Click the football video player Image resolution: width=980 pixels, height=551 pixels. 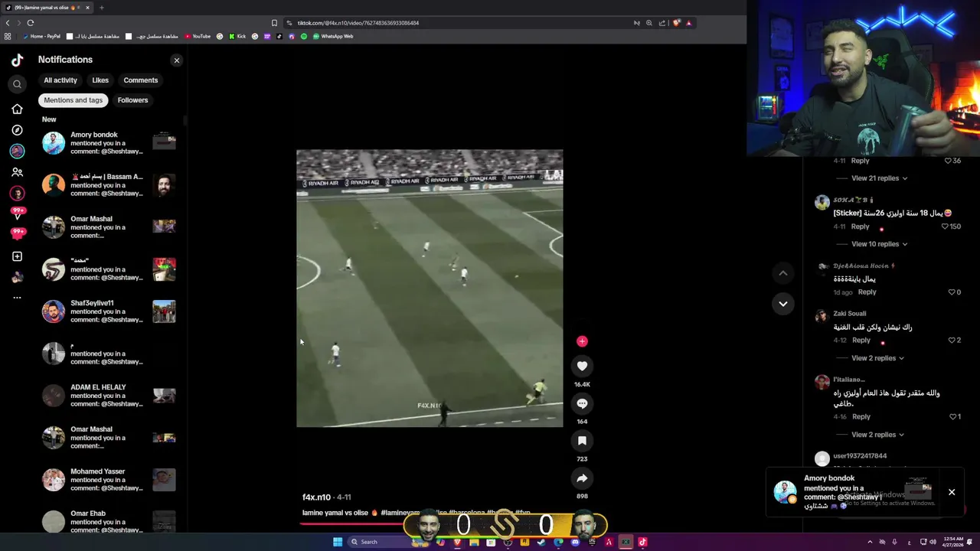430,289
